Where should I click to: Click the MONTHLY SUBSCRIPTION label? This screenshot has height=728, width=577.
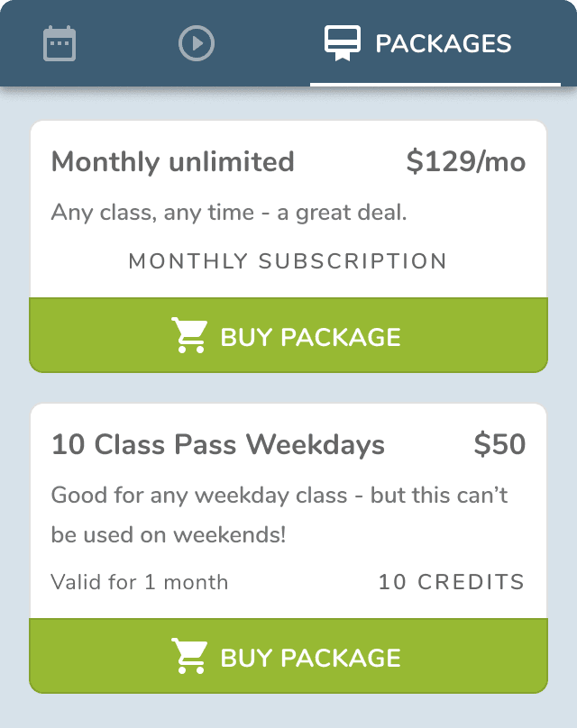point(288,261)
